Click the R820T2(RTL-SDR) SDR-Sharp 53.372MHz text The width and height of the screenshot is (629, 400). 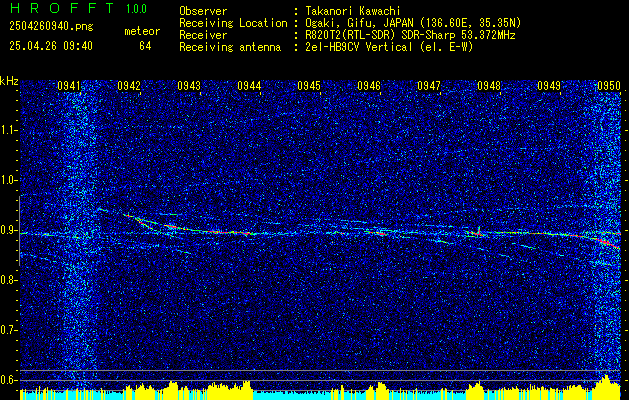click(410, 35)
